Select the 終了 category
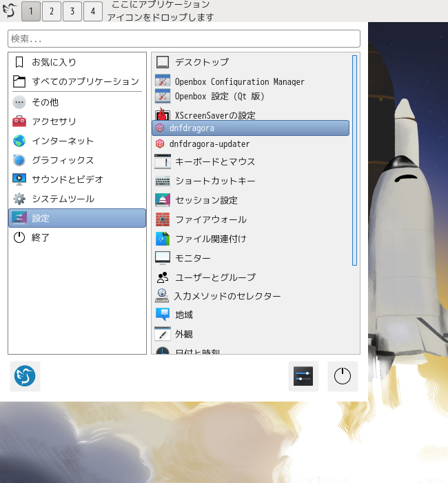 click(77, 237)
